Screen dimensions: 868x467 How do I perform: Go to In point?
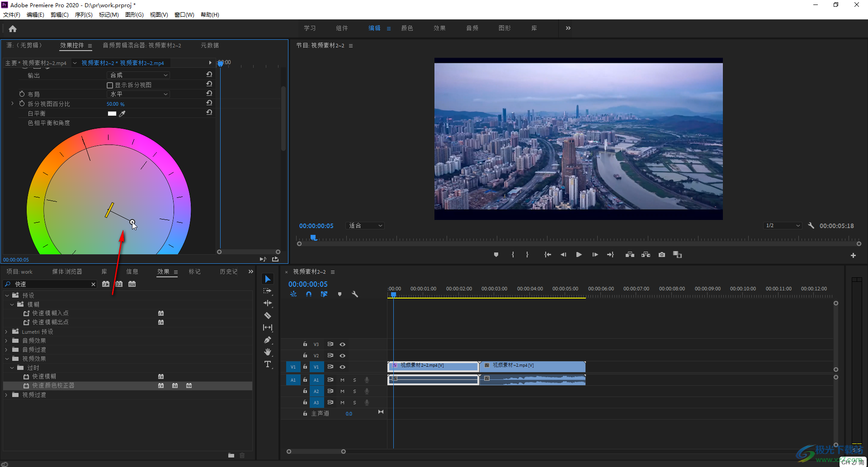click(547, 255)
